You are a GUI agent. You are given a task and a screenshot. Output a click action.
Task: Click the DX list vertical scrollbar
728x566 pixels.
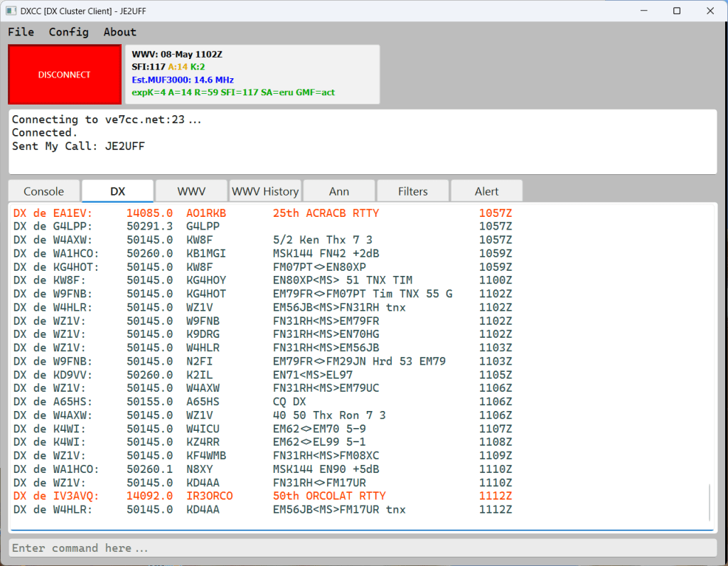[x=710, y=503]
